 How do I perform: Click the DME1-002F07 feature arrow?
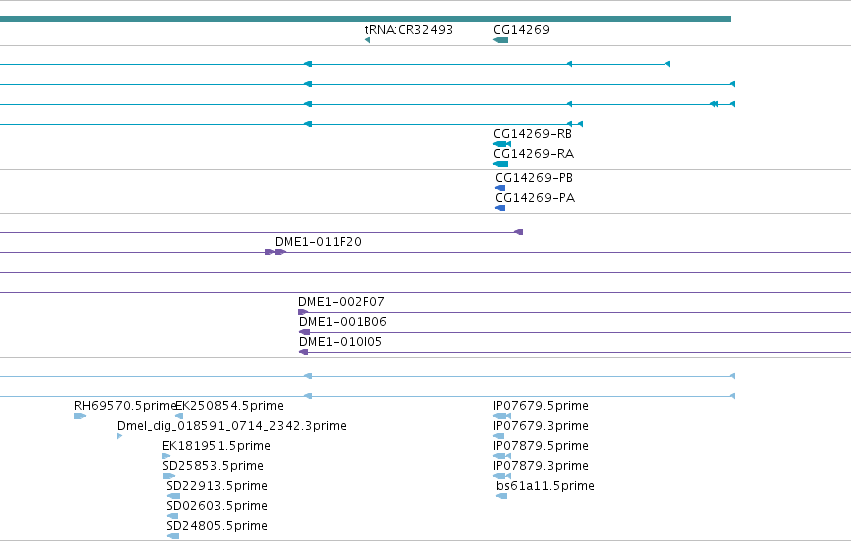[x=303, y=313]
